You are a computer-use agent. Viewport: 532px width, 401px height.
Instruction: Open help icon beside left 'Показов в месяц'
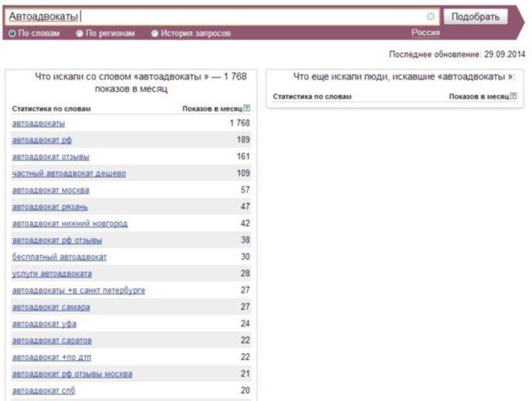point(247,108)
